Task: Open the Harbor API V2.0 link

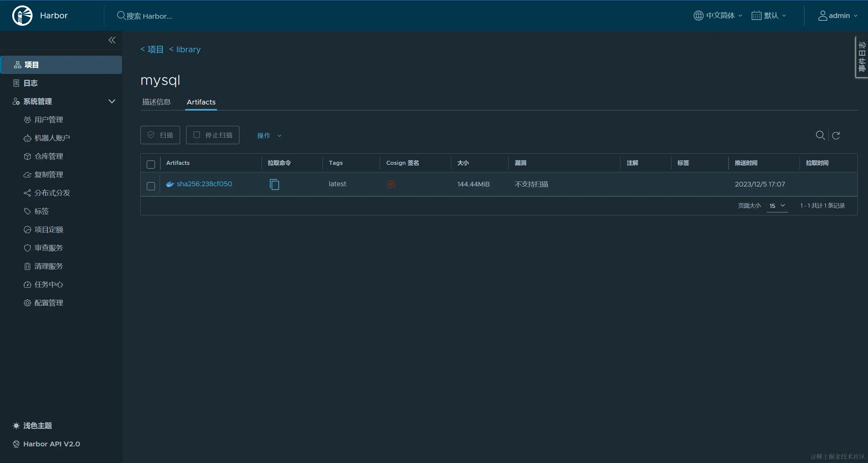Action: [47, 444]
